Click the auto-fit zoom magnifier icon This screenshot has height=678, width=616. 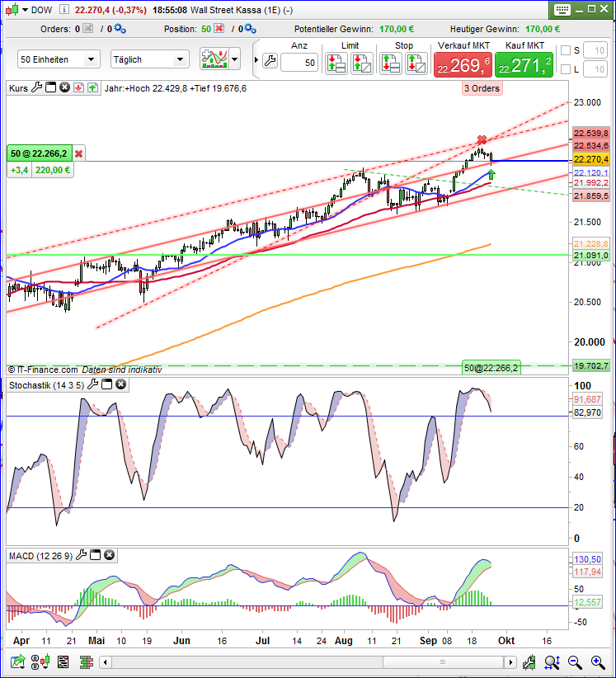(553, 662)
